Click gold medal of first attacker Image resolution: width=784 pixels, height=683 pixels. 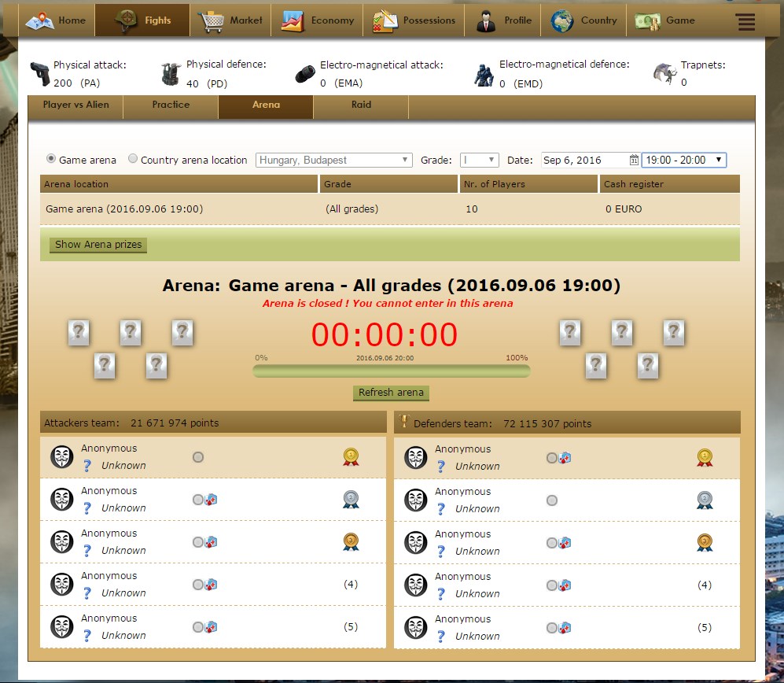(x=351, y=456)
